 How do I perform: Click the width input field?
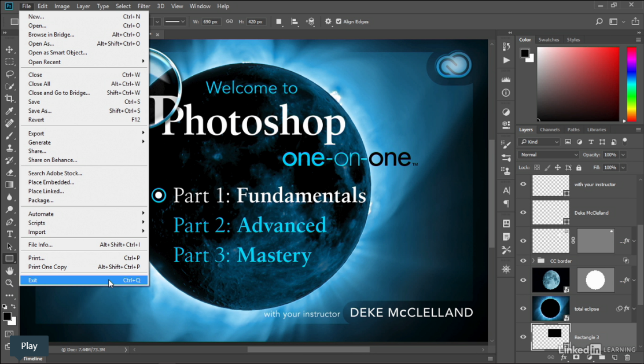click(x=211, y=21)
